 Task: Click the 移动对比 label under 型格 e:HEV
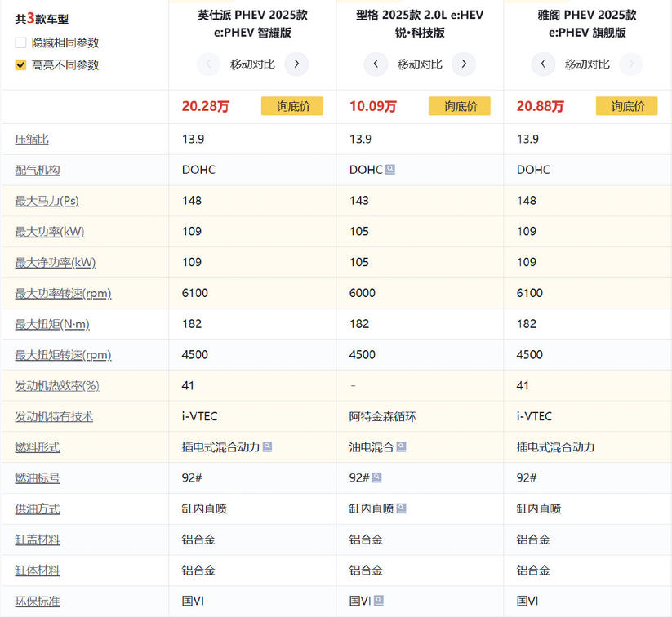coord(420,64)
